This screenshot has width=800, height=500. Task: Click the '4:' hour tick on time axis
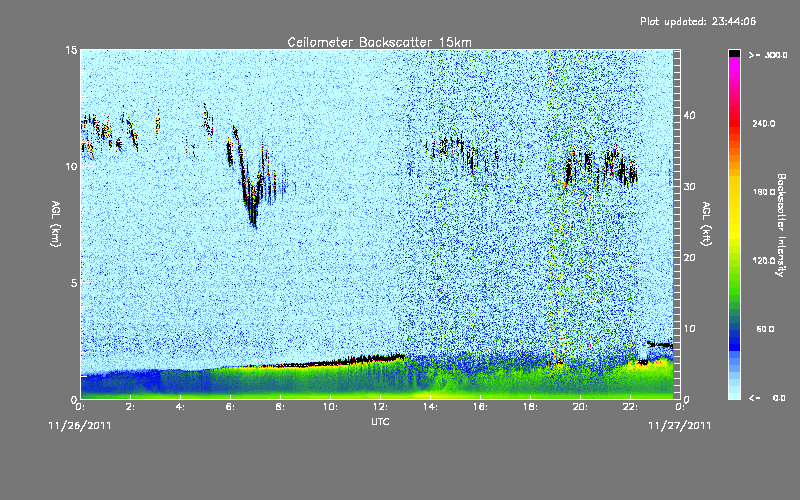click(181, 407)
